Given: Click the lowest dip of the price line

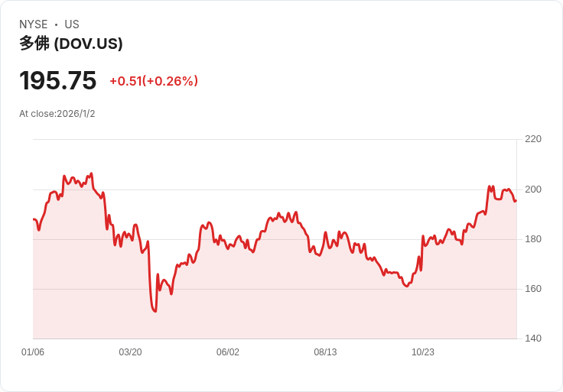Looking at the screenshot, I should pos(155,312).
